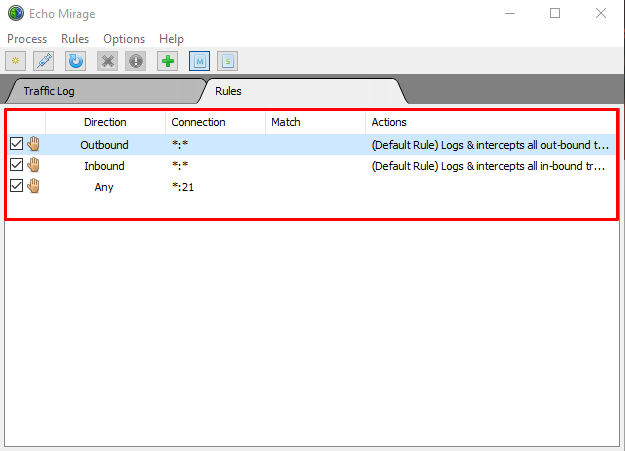Click the grey exclamation mark toolbar icon
Image resolution: width=625 pixels, height=451 pixels.
pyautogui.click(x=136, y=61)
